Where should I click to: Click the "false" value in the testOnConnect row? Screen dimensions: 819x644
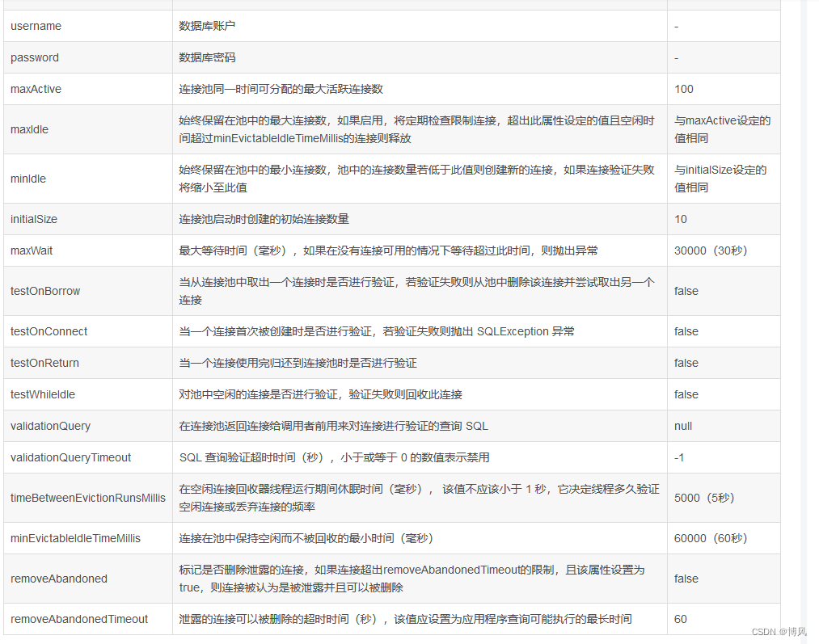(x=686, y=331)
